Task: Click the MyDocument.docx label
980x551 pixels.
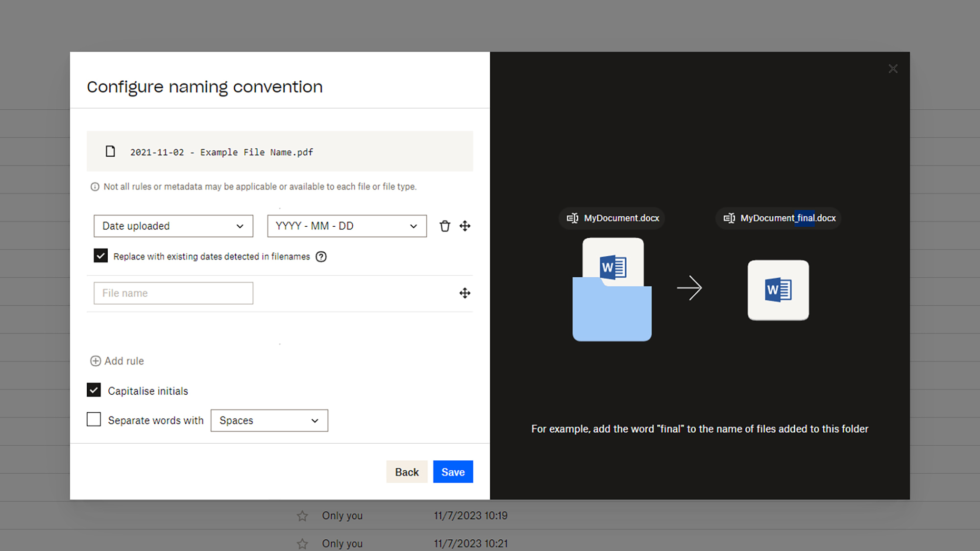Action: click(x=621, y=218)
